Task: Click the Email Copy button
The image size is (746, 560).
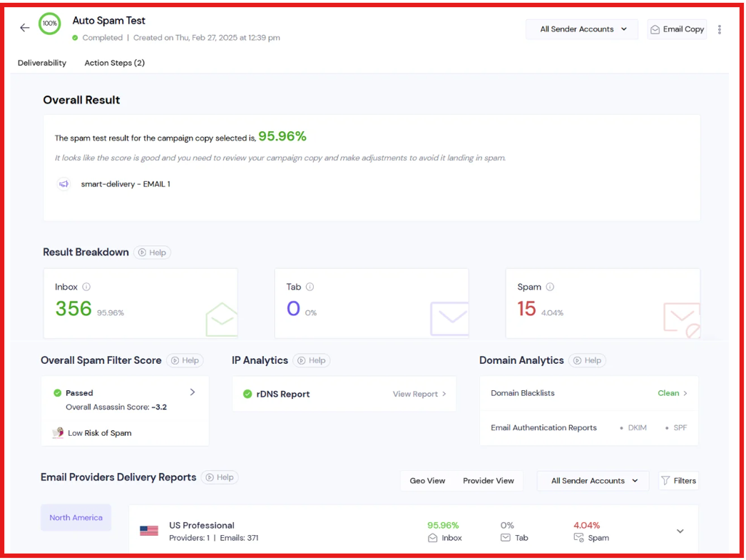Action: point(676,29)
